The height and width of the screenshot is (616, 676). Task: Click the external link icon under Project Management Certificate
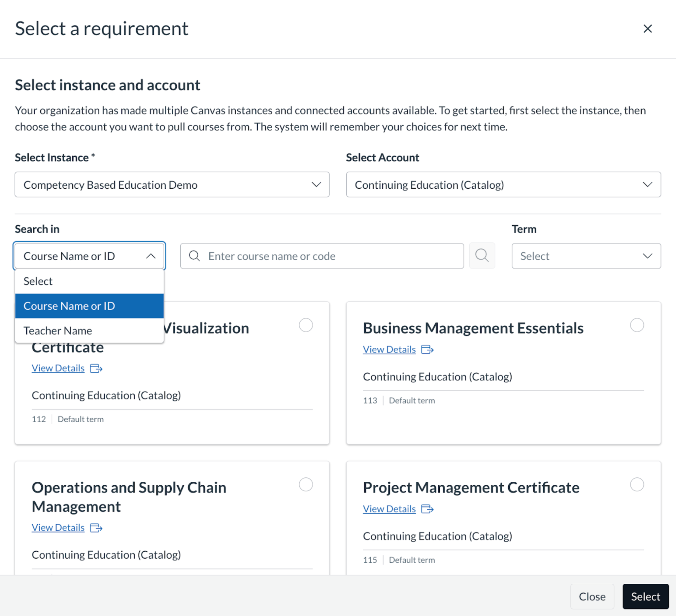tap(427, 509)
